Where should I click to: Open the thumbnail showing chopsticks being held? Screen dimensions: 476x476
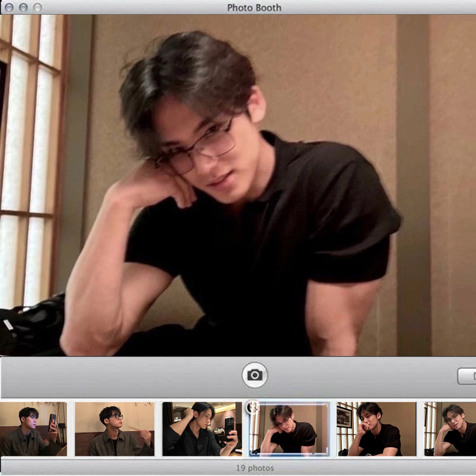click(x=115, y=429)
